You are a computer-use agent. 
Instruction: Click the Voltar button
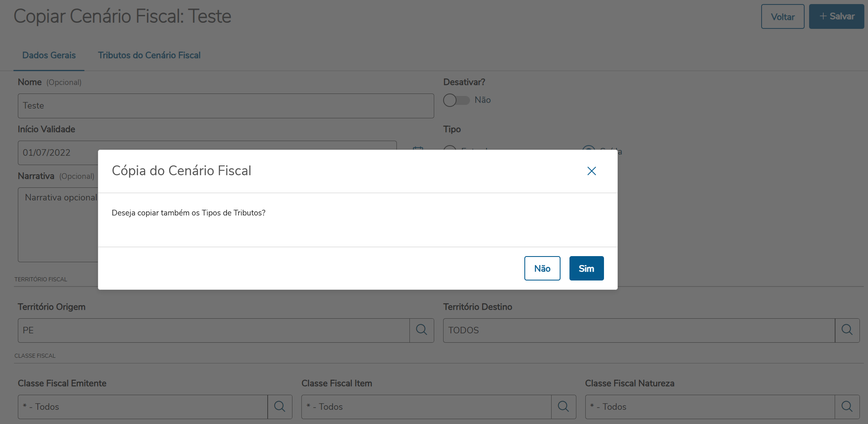(782, 17)
